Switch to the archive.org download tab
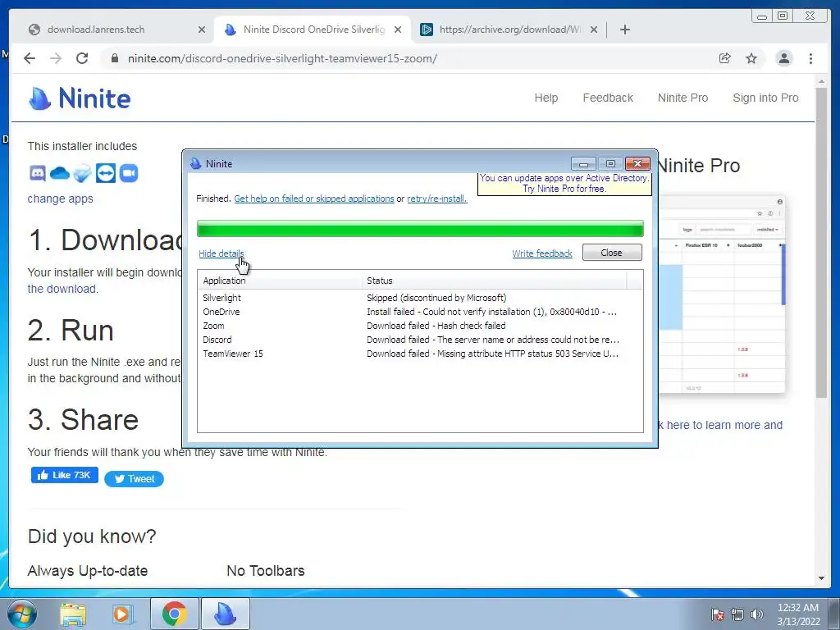 click(509, 30)
